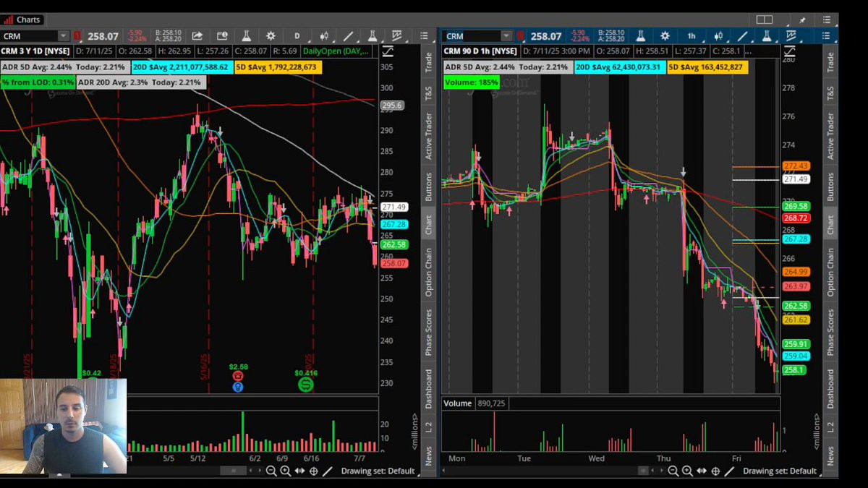Click the drawing pencil below right chart
This screenshot has width=868, height=488.
729,471
